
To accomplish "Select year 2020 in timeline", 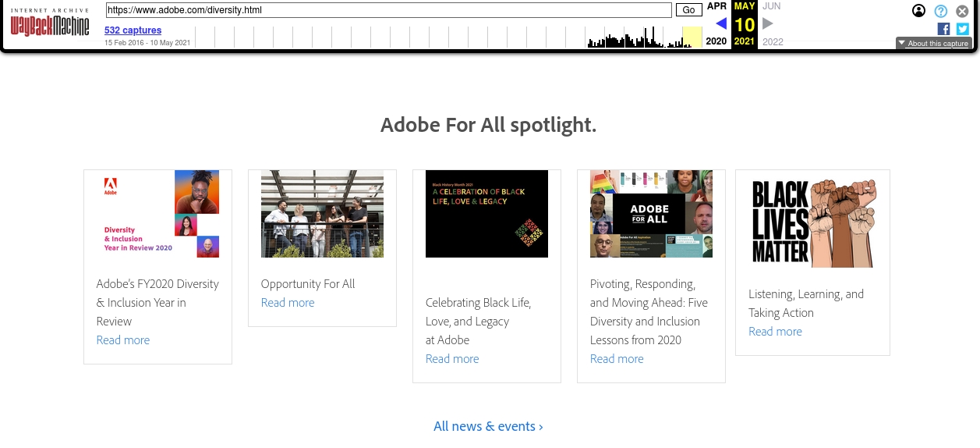I will (x=716, y=41).
